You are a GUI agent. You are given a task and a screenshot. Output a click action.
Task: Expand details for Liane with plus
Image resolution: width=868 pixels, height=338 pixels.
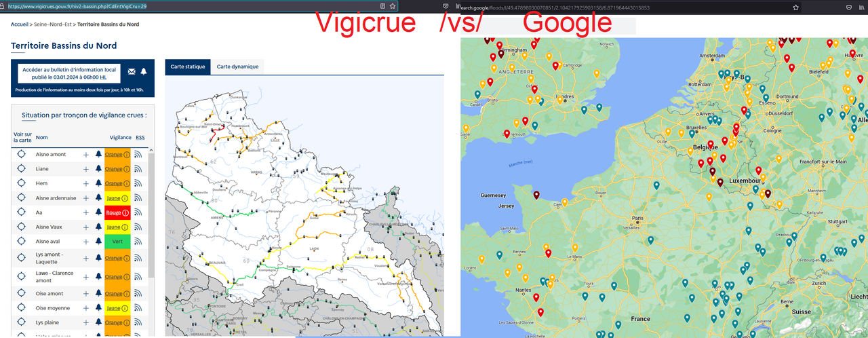click(x=86, y=169)
